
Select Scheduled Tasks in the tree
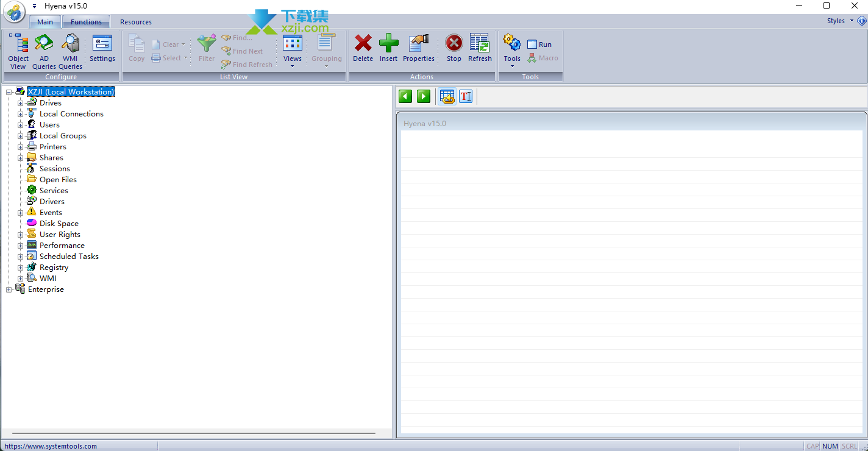click(69, 257)
